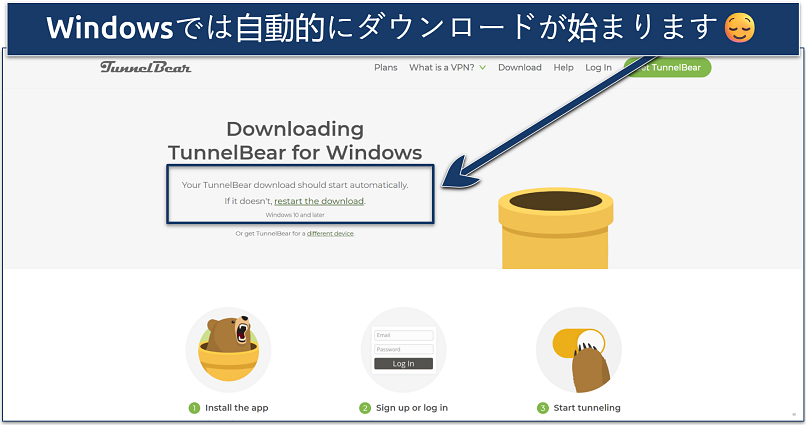Click the green Get TunnelBear button
This screenshot has width=806, height=425.
pyautogui.click(x=667, y=67)
